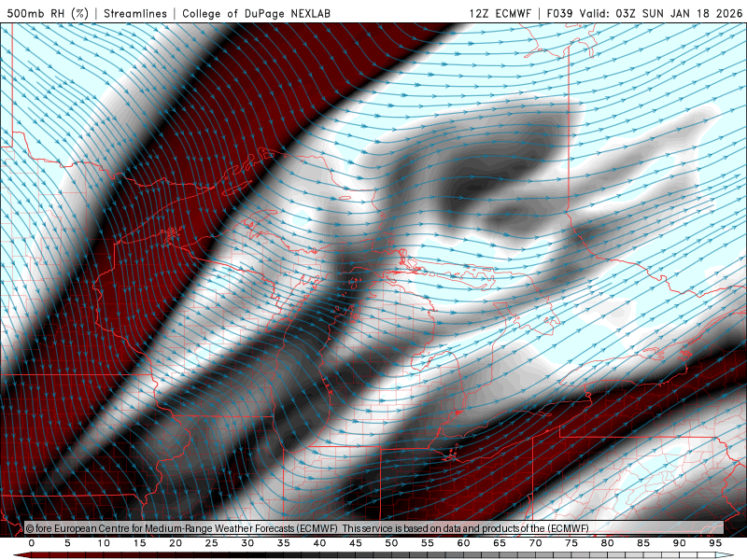Click the '85' label on the RH scale

(643, 543)
